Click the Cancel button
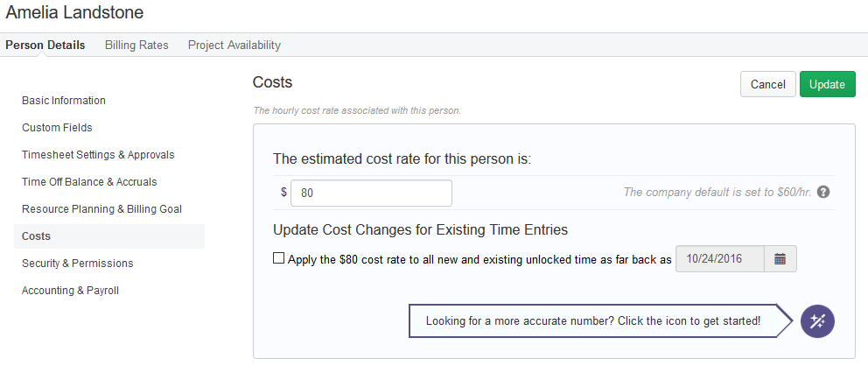Viewport: 868px width, 380px height. 767,84
